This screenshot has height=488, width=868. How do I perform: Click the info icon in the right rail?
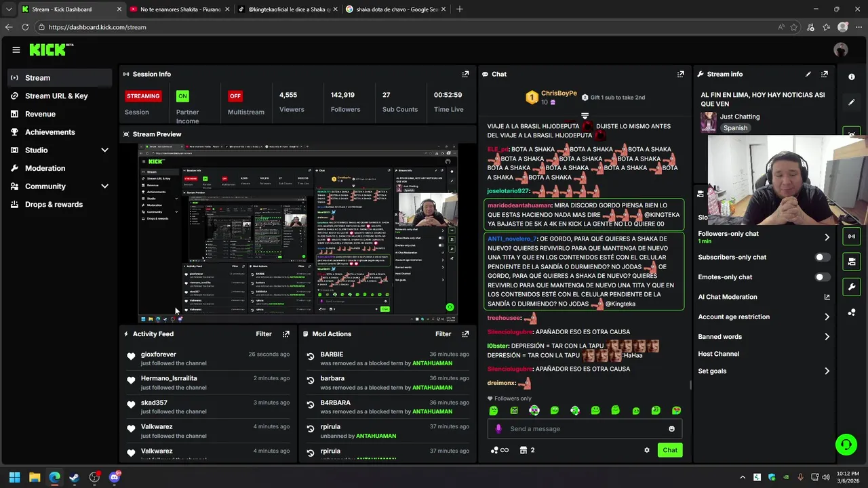pyautogui.click(x=852, y=77)
